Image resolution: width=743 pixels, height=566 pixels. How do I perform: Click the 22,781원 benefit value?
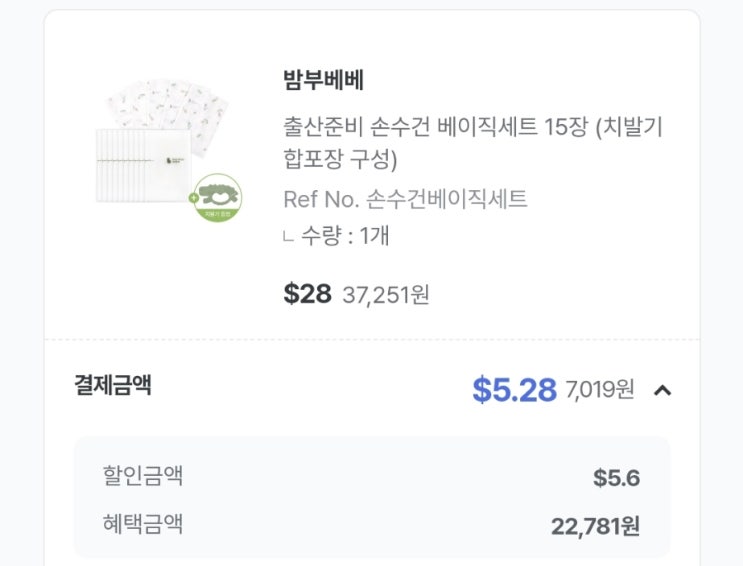click(595, 526)
